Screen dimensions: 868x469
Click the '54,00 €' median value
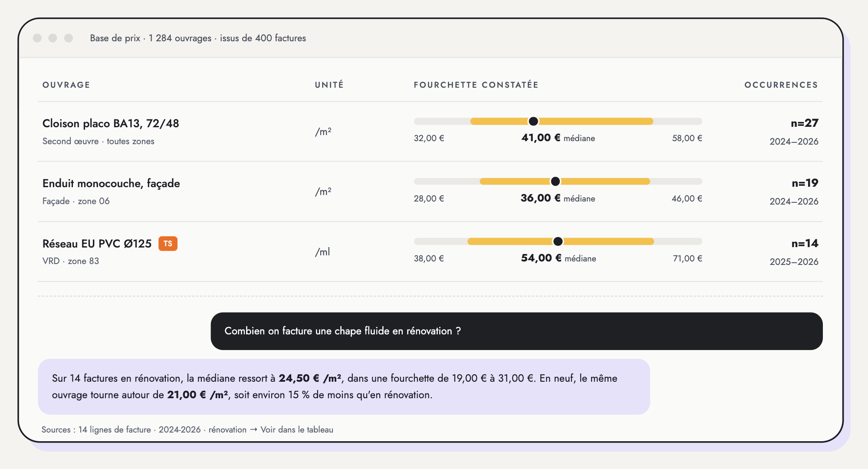541,258
